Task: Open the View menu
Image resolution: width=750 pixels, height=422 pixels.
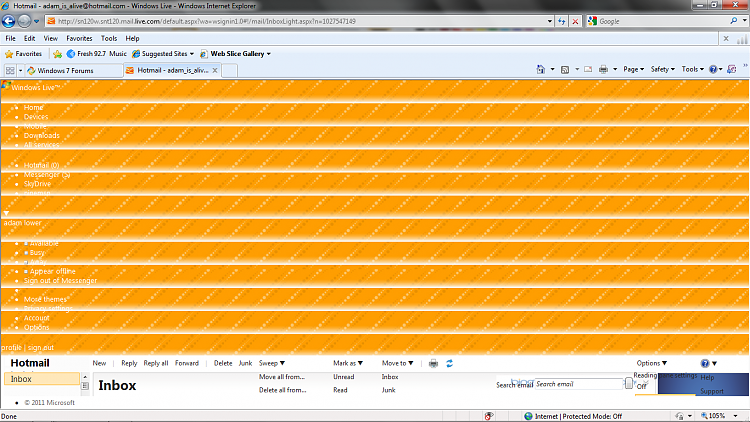Action: tap(51, 38)
